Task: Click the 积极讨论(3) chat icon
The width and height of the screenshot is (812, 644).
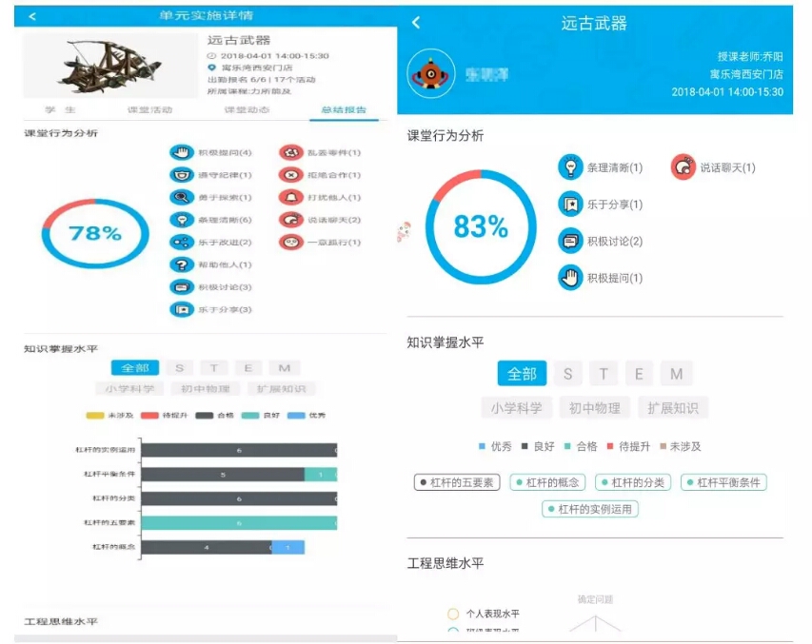Action: [181, 286]
